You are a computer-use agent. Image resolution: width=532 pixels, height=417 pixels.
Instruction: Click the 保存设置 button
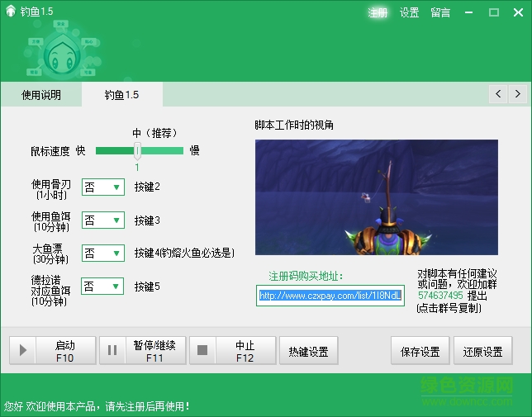(420, 351)
